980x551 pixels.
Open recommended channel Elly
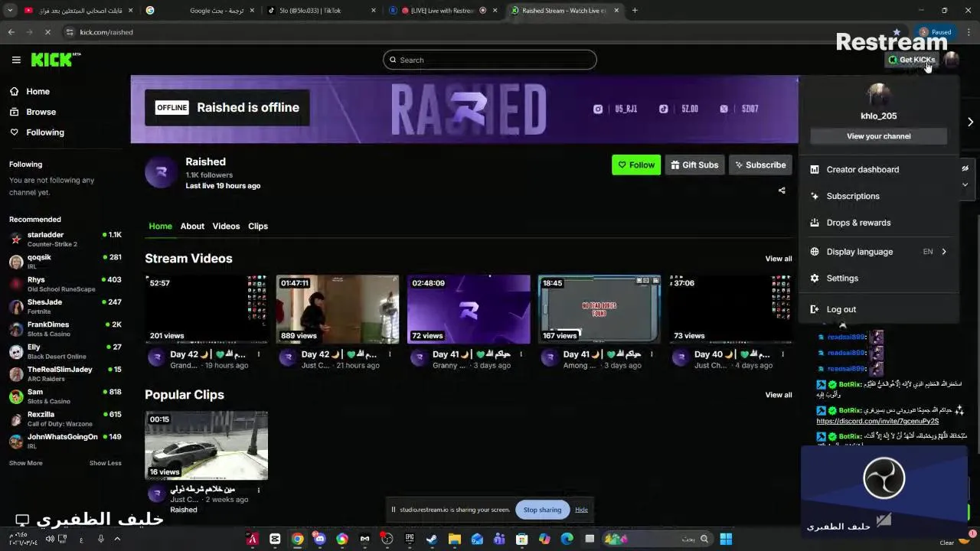click(65, 351)
